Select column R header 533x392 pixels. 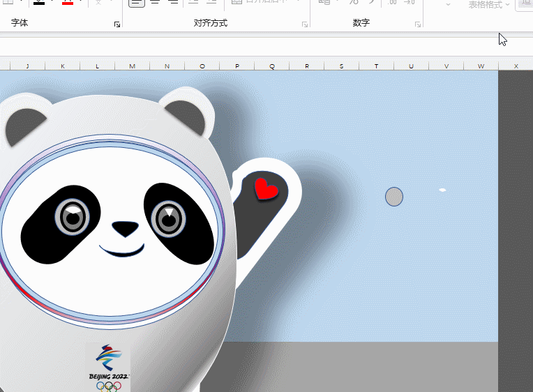pyautogui.click(x=306, y=66)
